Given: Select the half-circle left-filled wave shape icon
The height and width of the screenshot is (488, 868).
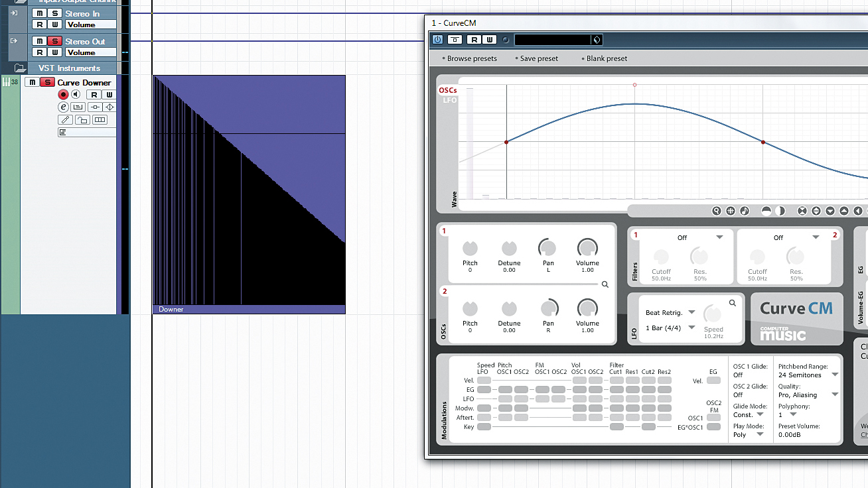Looking at the screenshot, I should coord(780,211).
